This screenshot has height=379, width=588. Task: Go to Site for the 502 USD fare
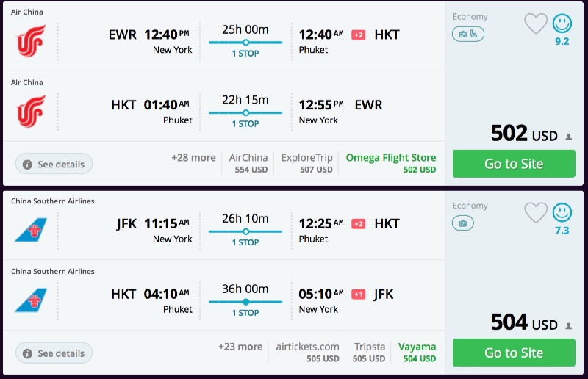pos(513,164)
